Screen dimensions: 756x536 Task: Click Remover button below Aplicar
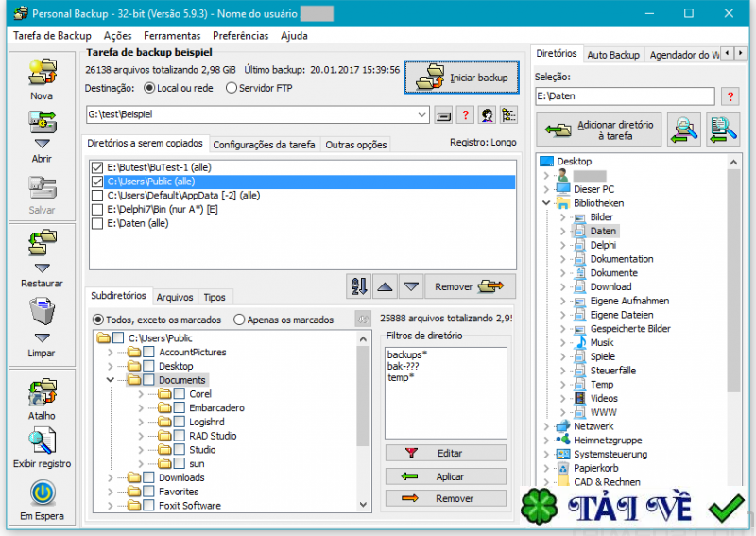pos(445,498)
